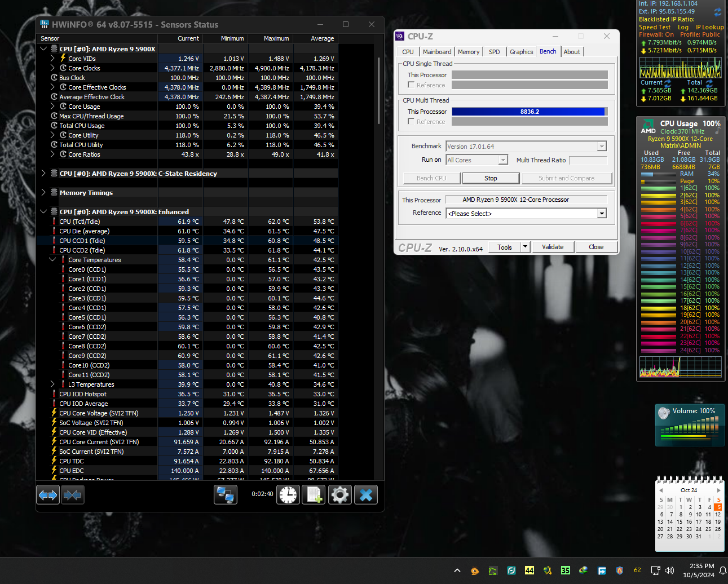
Task: Open the green 35 temperature tray icon
Action: tap(565, 570)
